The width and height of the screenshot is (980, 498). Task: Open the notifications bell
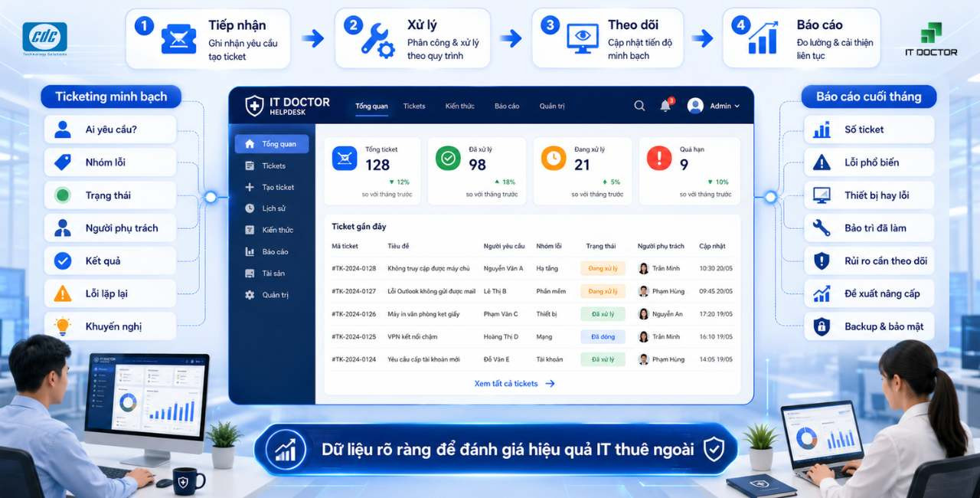point(666,106)
